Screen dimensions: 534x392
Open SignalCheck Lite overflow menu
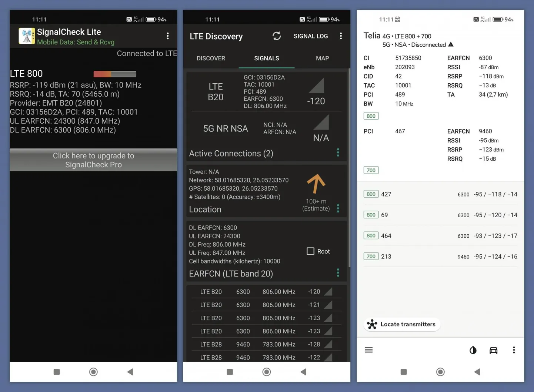pos(168,36)
